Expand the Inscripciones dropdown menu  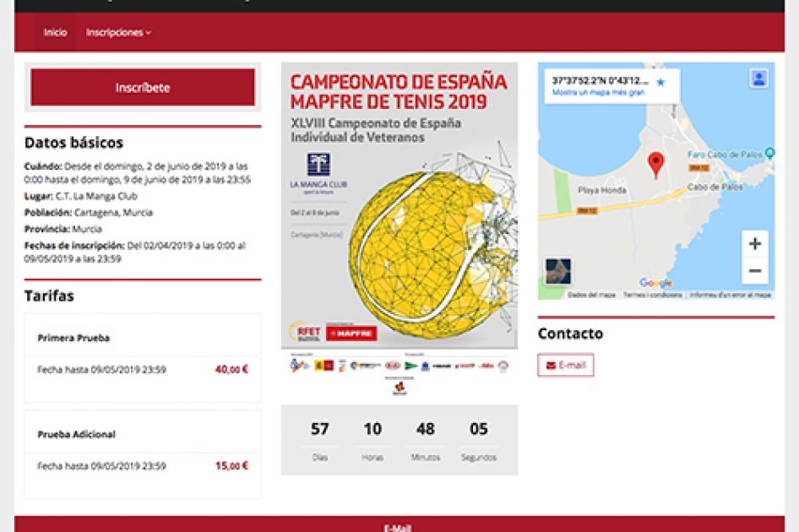(x=118, y=32)
